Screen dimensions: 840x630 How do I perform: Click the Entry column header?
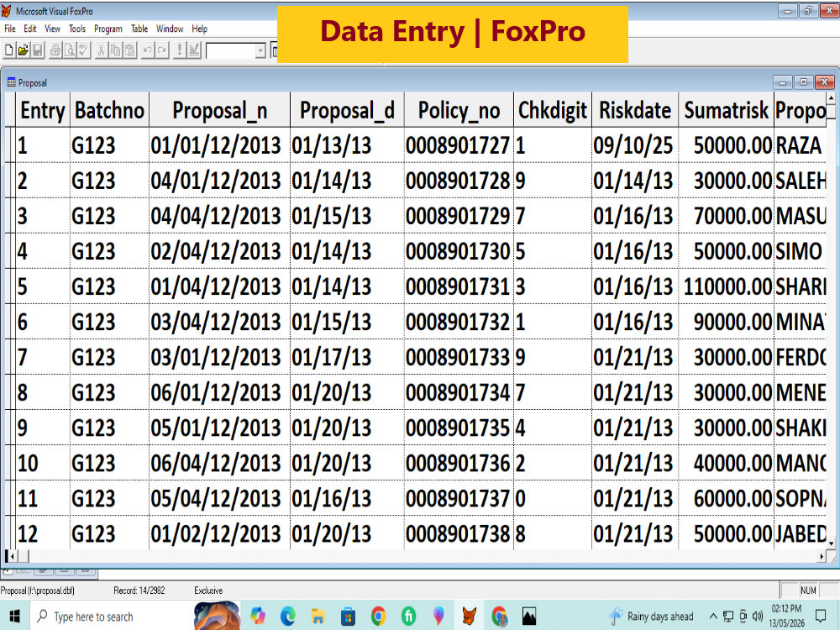coord(42,110)
